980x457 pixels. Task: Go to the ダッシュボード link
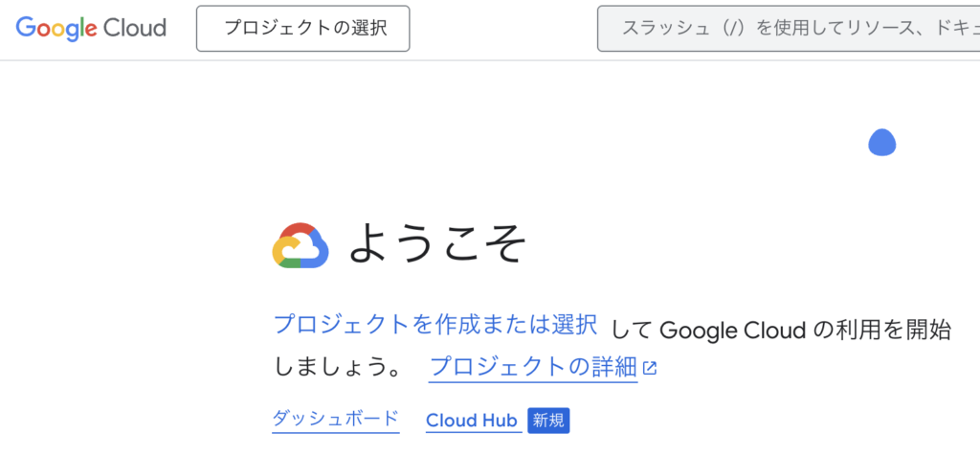tap(335, 419)
